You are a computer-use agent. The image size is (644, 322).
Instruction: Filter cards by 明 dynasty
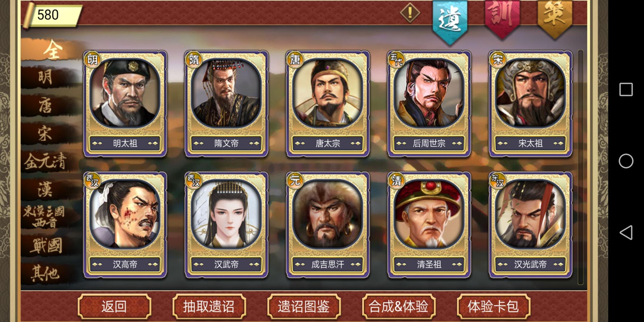coord(45,78)
